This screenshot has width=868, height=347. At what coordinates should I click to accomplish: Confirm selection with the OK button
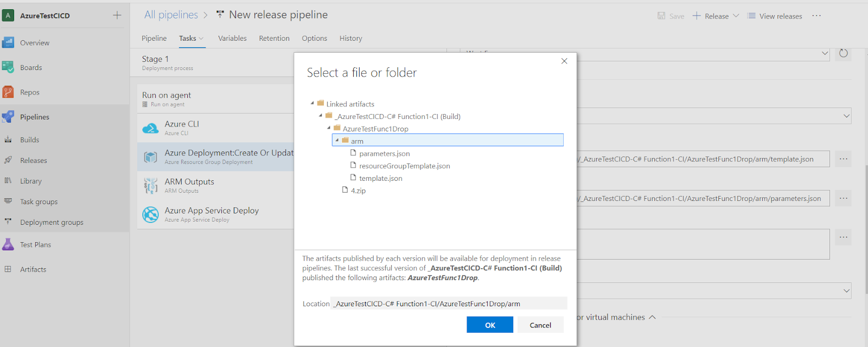click(x=489, y=325)
